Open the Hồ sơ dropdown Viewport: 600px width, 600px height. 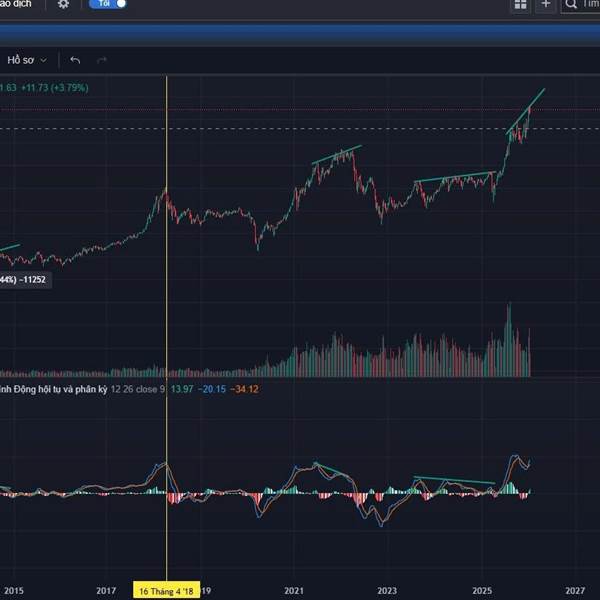point(27,60)
